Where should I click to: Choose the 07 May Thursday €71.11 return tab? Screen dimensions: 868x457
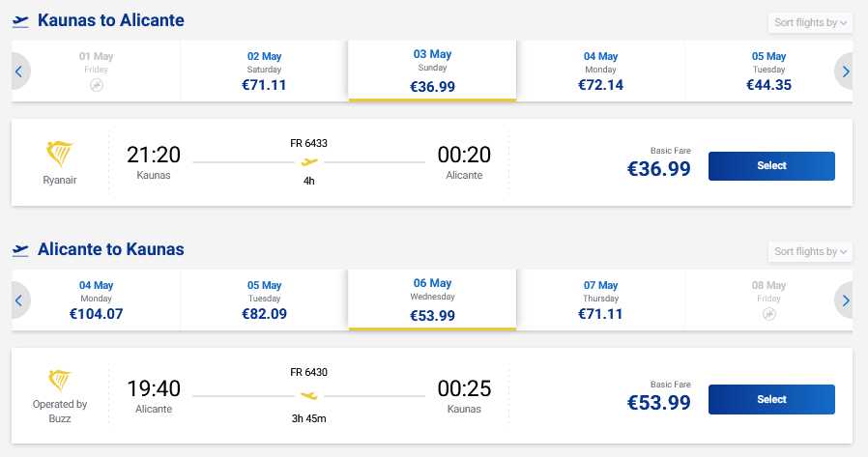pos(600,300)
